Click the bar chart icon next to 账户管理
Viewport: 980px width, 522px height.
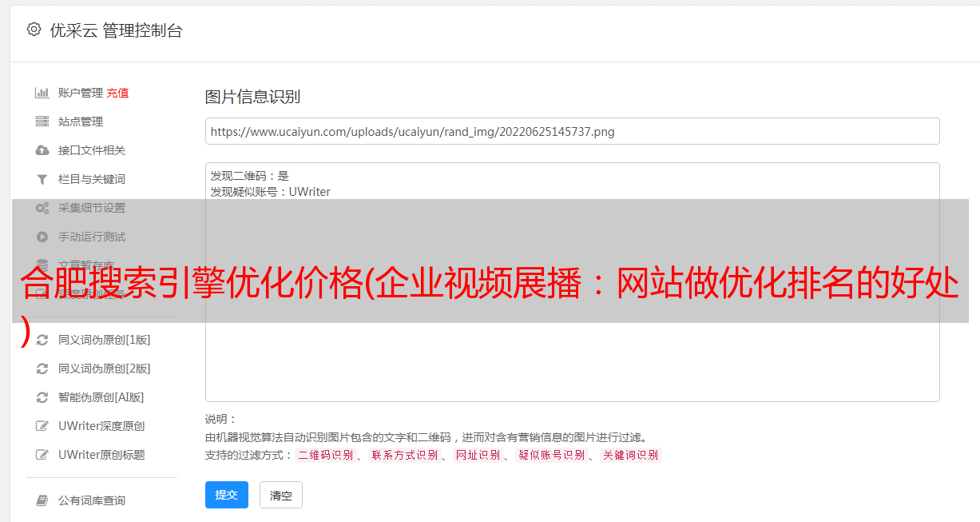click(x=42, y=93)
